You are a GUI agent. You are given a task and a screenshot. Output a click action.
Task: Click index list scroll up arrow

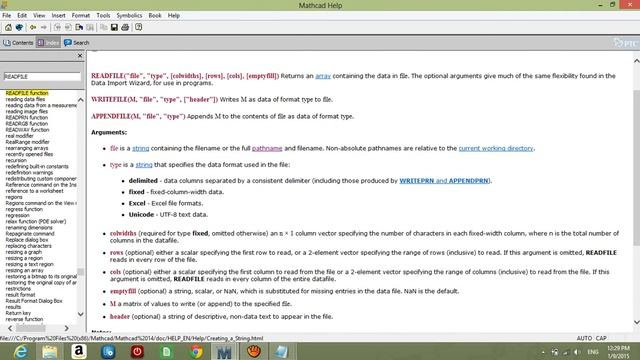[x=80, y=100]
